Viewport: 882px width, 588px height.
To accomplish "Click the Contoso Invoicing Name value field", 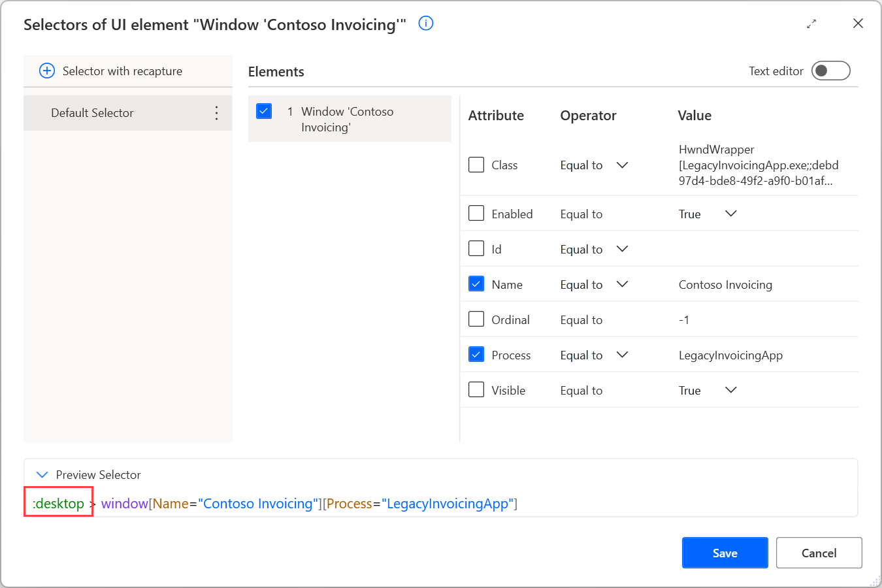I will tap(725, 284).
